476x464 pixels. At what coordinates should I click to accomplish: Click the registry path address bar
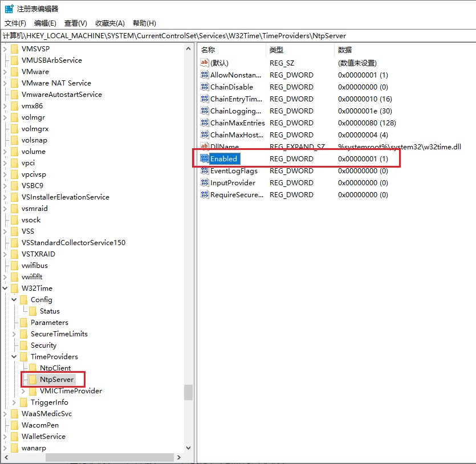238,36
